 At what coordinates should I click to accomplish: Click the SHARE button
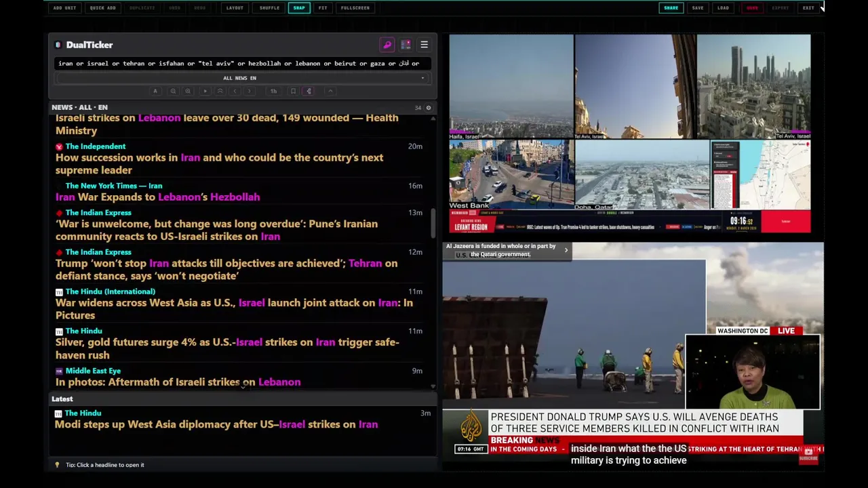(x=671, y=8)
